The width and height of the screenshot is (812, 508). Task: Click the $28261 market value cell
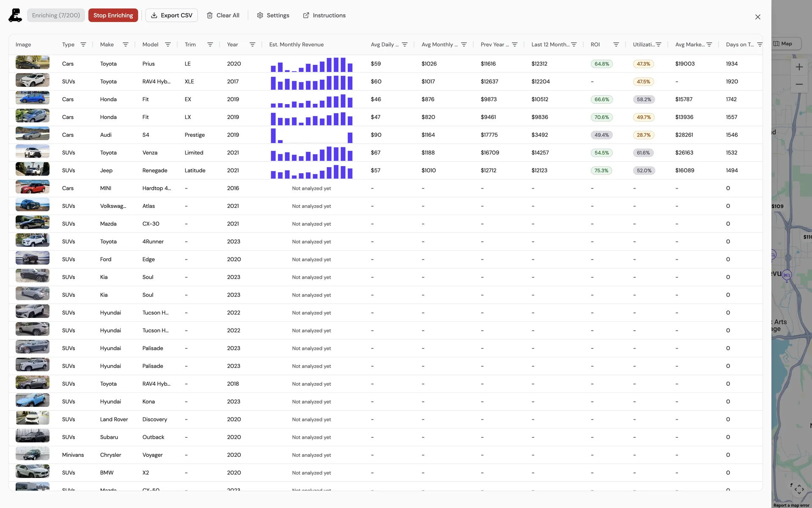click(684, 135)
